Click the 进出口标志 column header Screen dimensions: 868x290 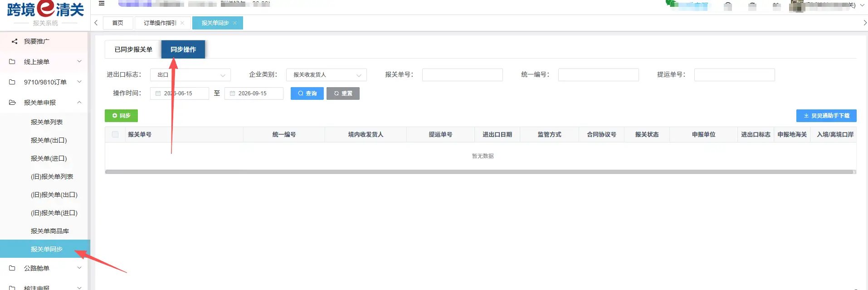[756, 134]
